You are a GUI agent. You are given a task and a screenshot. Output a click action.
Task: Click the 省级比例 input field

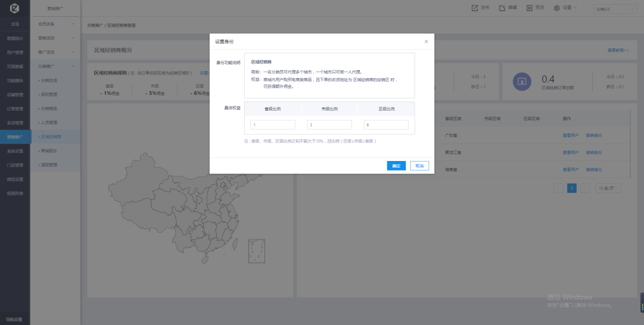click(273, 125)
